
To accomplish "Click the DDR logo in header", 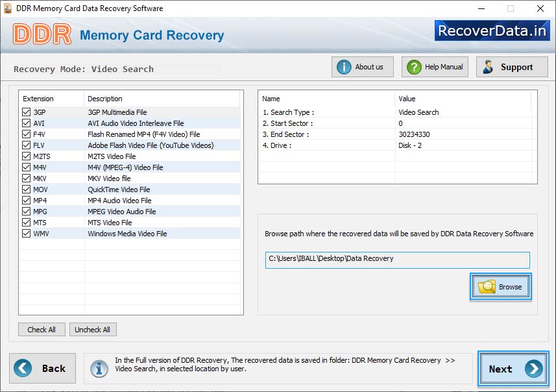I will (42, 34).
